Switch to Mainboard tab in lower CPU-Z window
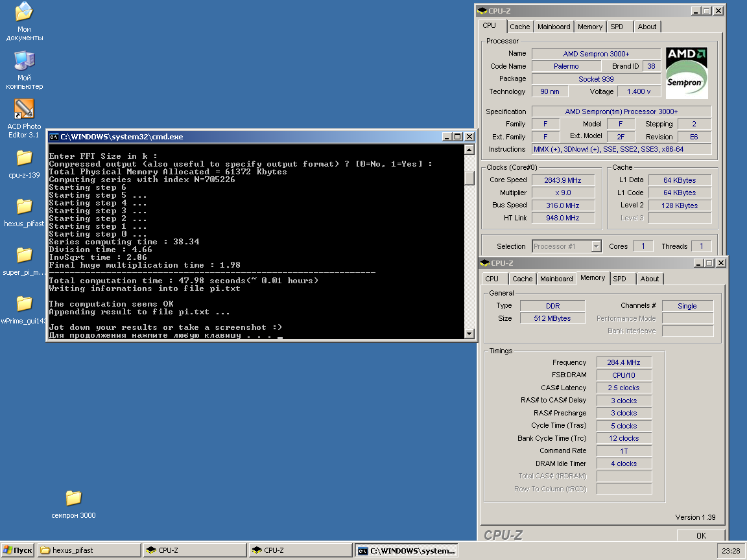747x560 pixels. (556, 279)
